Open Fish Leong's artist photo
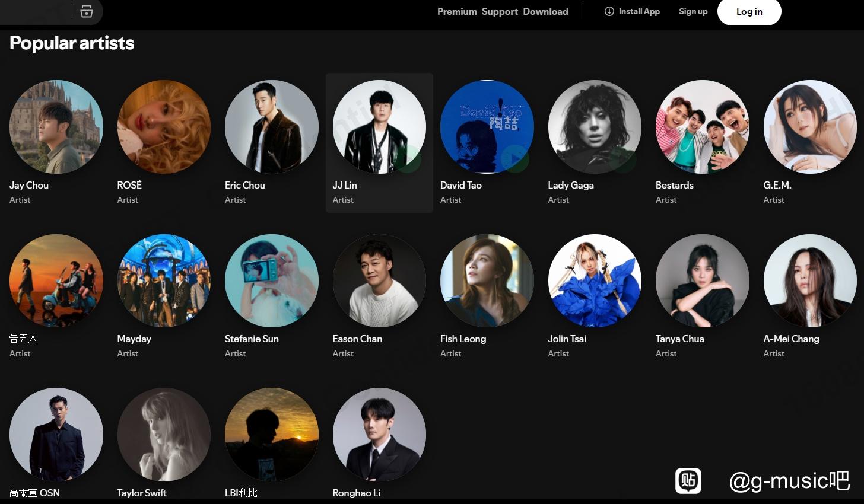This screenshot has height=504, width=864. [x=487, y=280]
